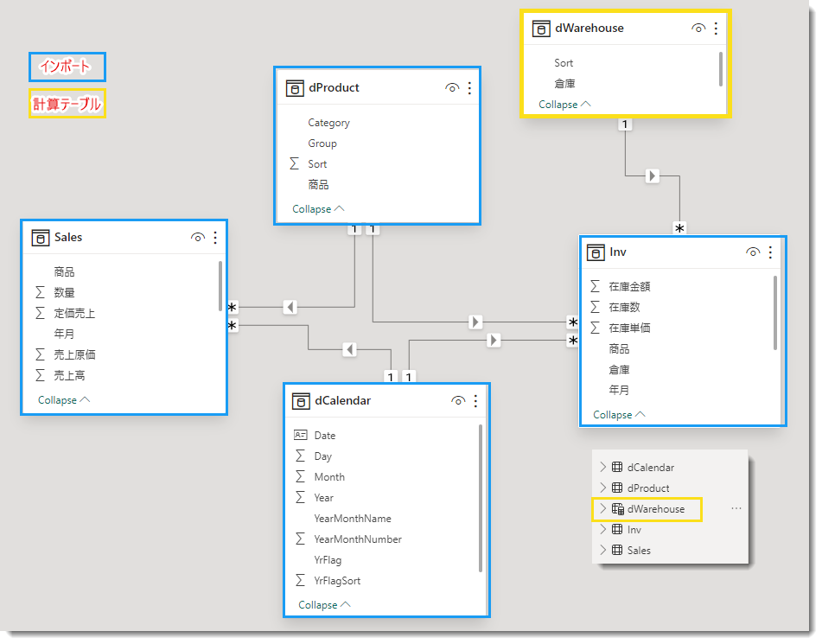Collapse the dWarehouse table card
This screenshot has width=822, height=644.
[564, 105]
